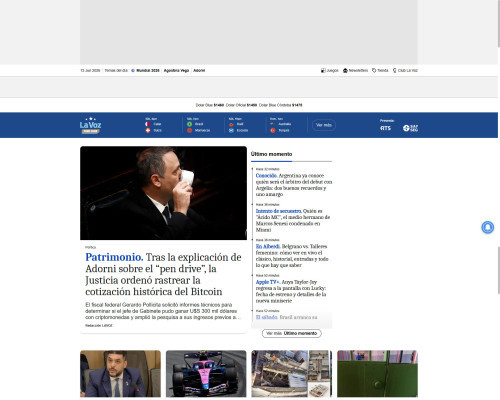Select the Catar flag in match bar

[x=148, y=124]
